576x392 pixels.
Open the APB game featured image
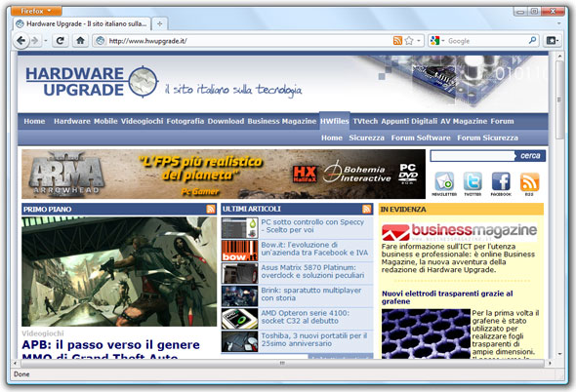coord(119,272)
